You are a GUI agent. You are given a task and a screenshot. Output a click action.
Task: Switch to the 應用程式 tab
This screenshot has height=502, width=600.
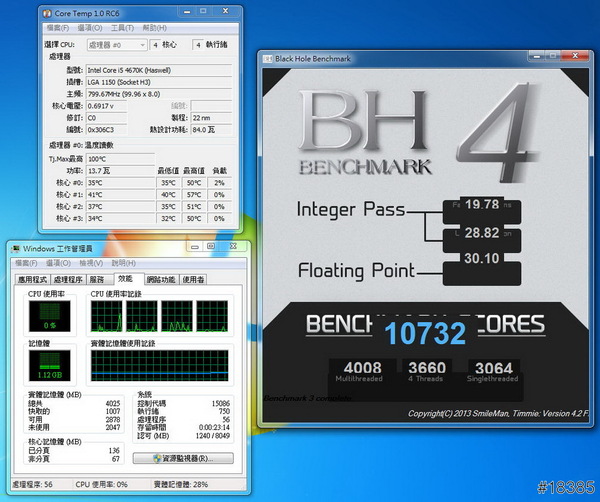[33, 280]
